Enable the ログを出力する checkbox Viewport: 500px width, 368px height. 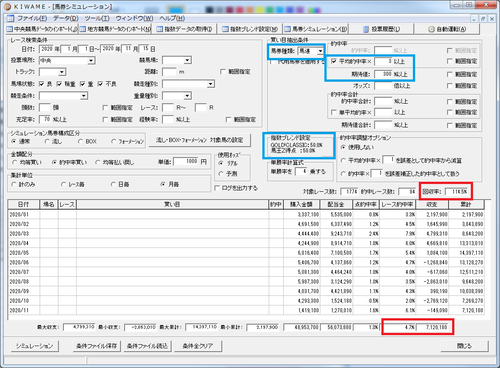[x=217, y=188]
